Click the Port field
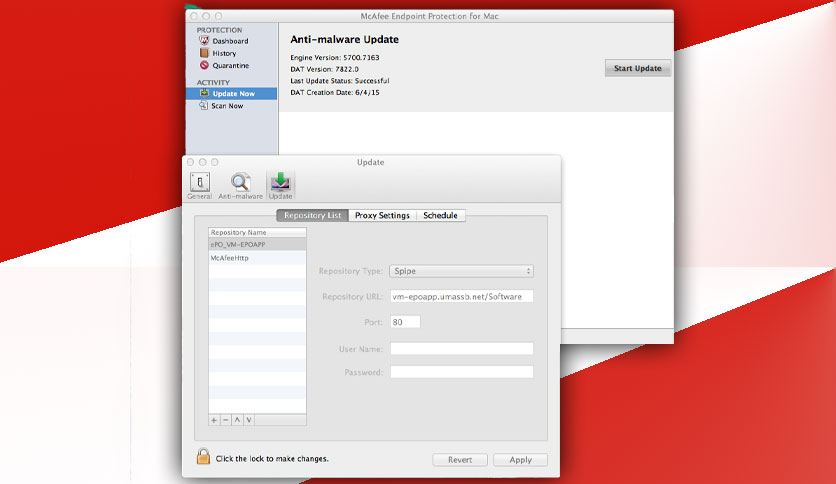 pos(405,322)
